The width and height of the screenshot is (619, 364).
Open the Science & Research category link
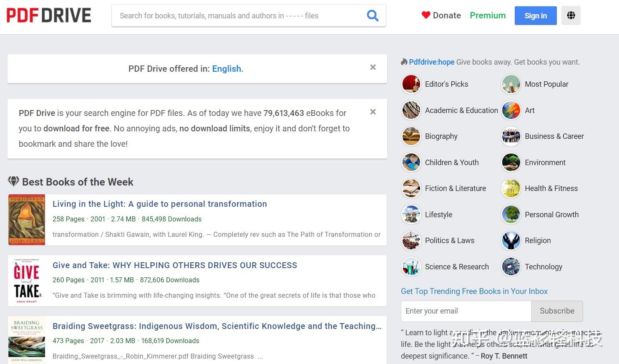tap(457, 267)
